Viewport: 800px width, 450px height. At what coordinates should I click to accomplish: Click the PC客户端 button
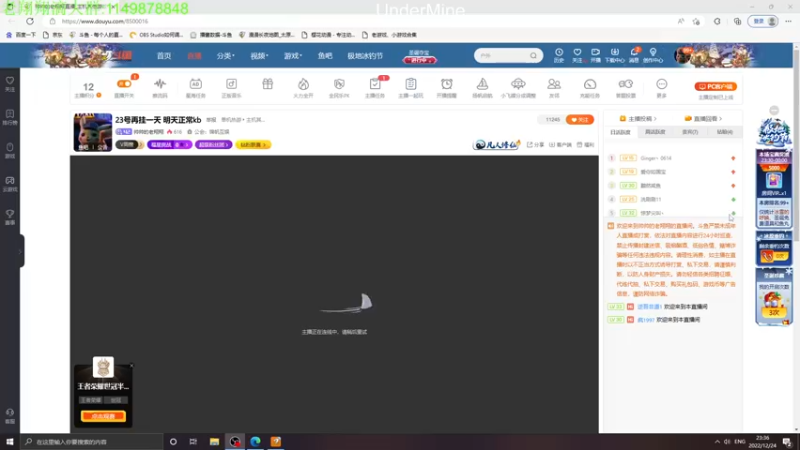point(715,87)
